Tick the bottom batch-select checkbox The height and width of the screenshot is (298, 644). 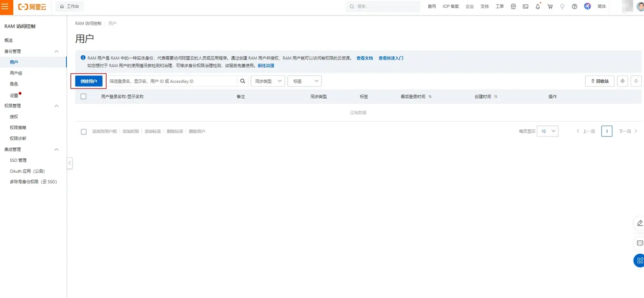[x=84, y=132]
